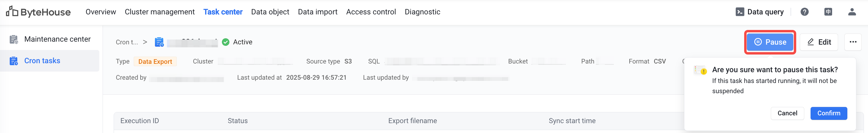Cancel the pause confirmation dialog

click(x=787, y=113)
